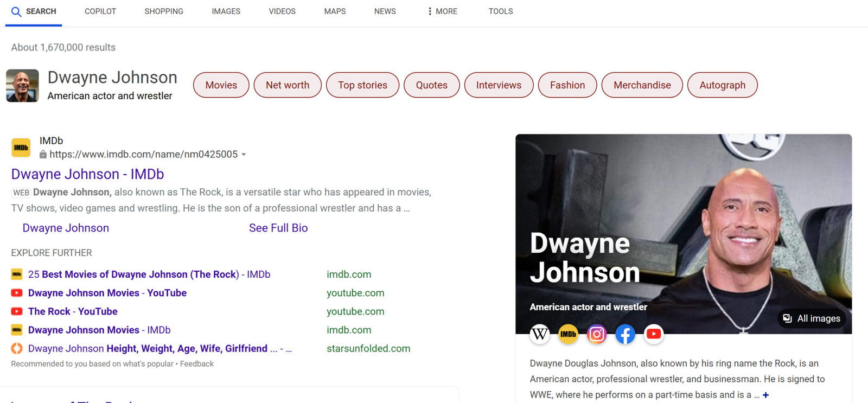Expand the More menu in navigation
Viewport: 868px width, 403px height.
click(x=442, y=11)
